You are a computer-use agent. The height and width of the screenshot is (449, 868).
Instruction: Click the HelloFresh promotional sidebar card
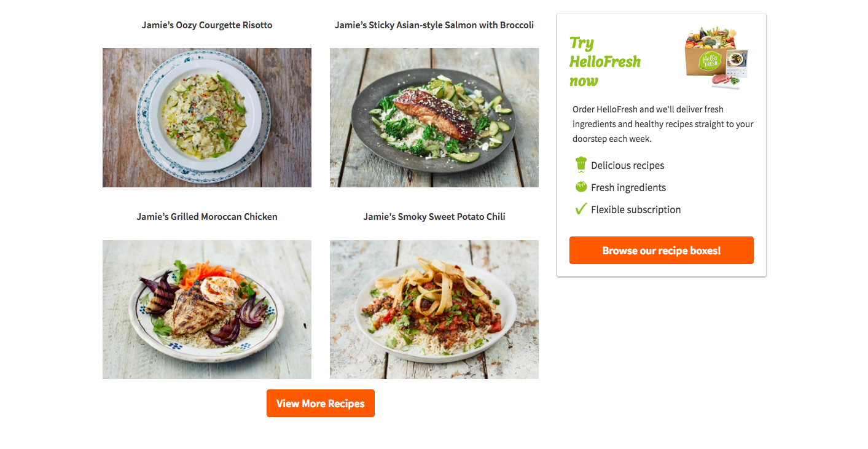[x=661, y=144]
